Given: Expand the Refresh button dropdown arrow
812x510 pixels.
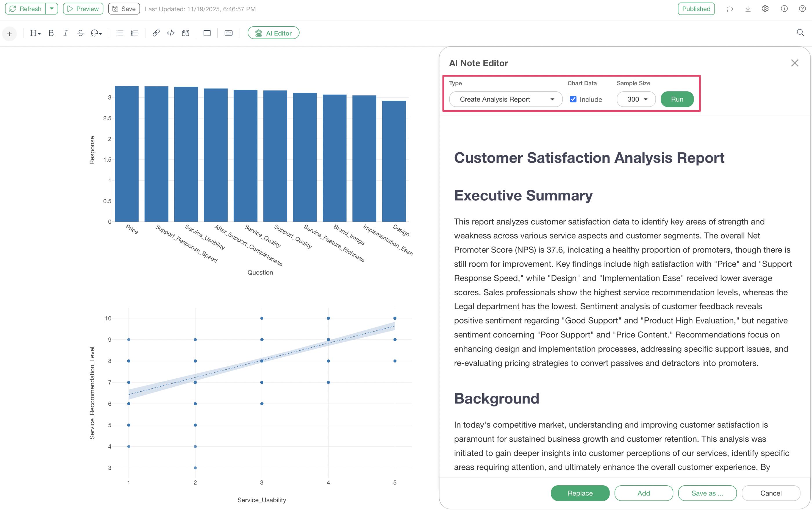Looking at the screenshot, I should 52,9.
